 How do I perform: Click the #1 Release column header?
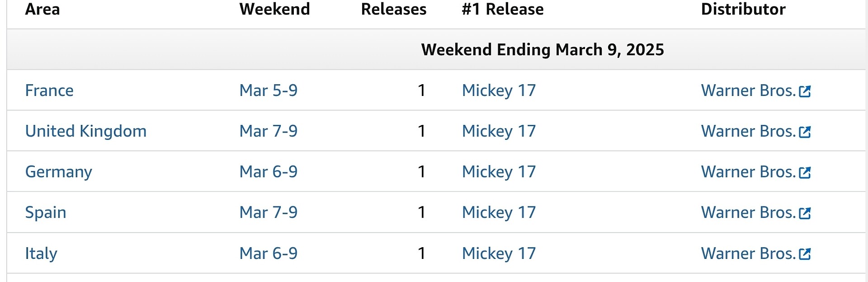point(503,9)
